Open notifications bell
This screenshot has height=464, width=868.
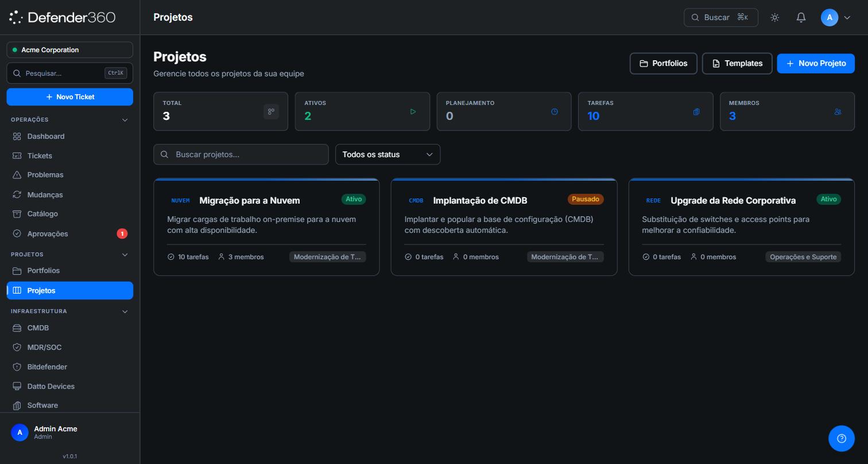click(x=801, y=17)
